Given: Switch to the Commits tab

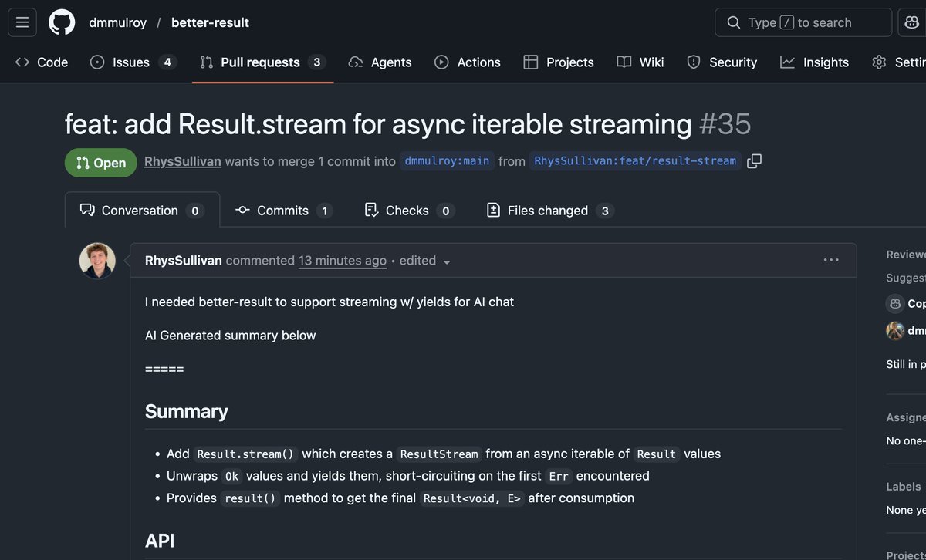Looking at the screenshot, I should (284, 211).
